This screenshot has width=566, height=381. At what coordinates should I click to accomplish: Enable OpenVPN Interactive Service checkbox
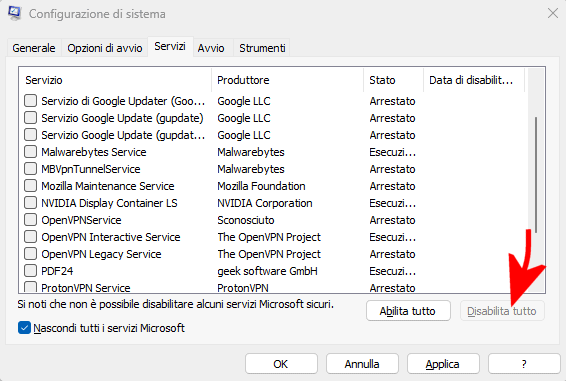click(x=31, y=237)
